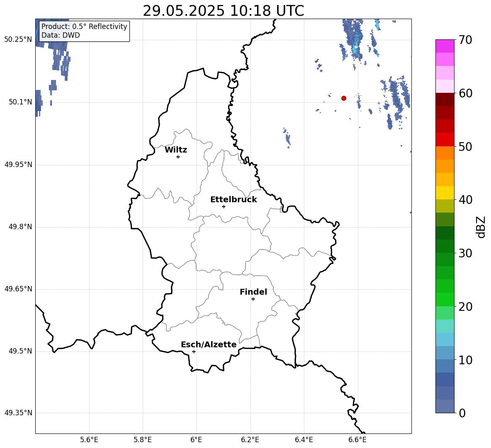Click the orange colorbar segment below 50
Viewport: 491px width, 448px height.
tap(445, 153)
